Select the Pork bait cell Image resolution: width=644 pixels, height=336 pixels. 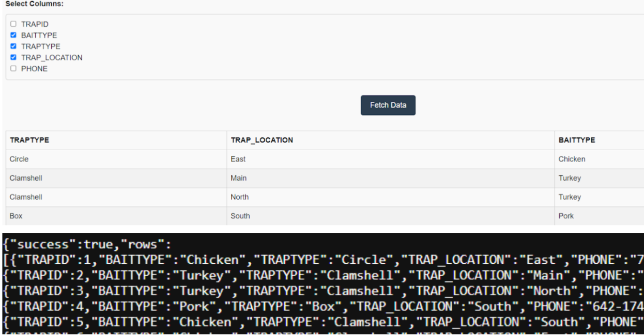[568, 216]
